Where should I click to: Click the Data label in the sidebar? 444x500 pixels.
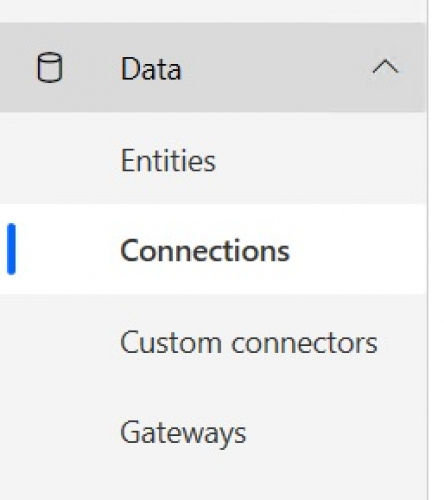[x=151, y=69]
